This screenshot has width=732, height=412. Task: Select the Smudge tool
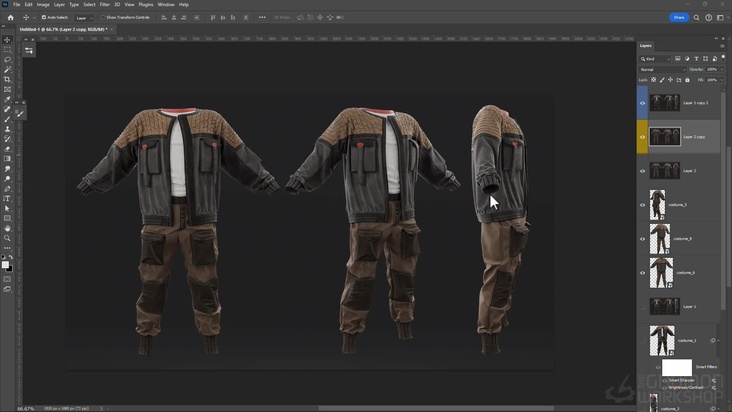coord(7,169)
